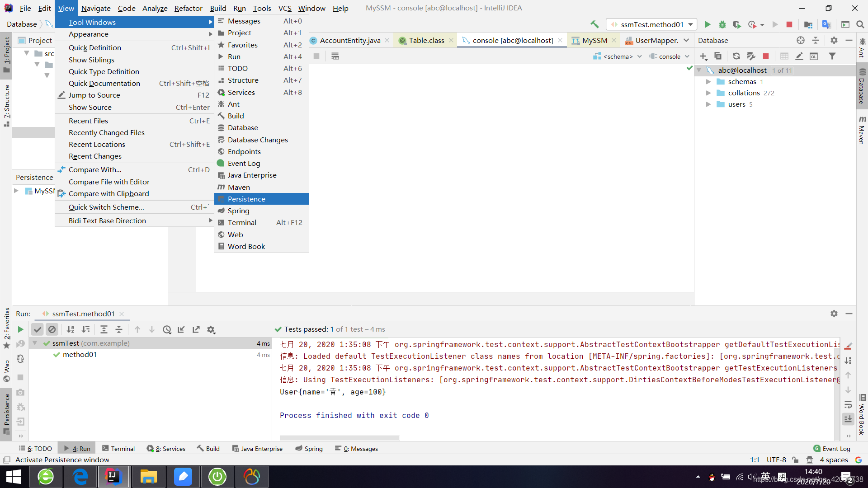
Task: Toggle the Show Passed checkmark filter button
Action: (38, 329)
